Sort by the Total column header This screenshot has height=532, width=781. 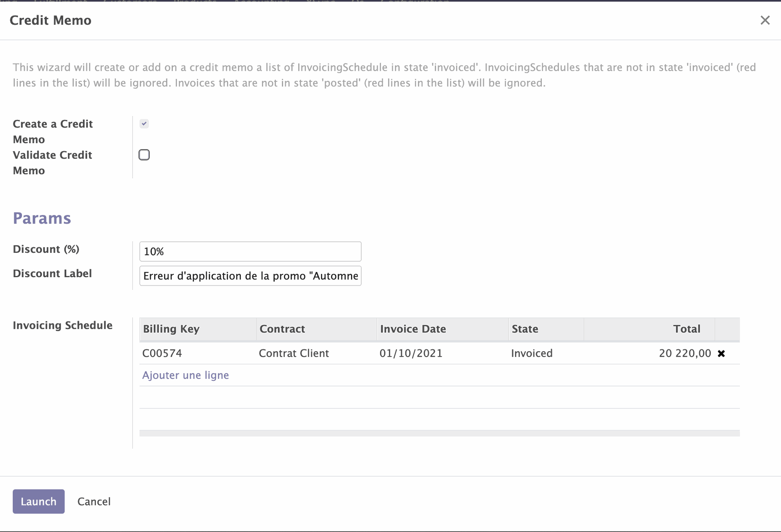coord(686,329)
